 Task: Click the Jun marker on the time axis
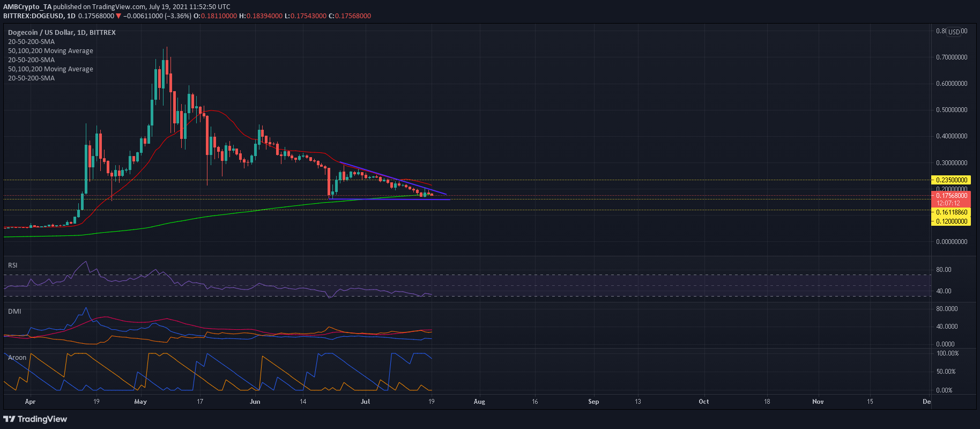pos(255,402)
